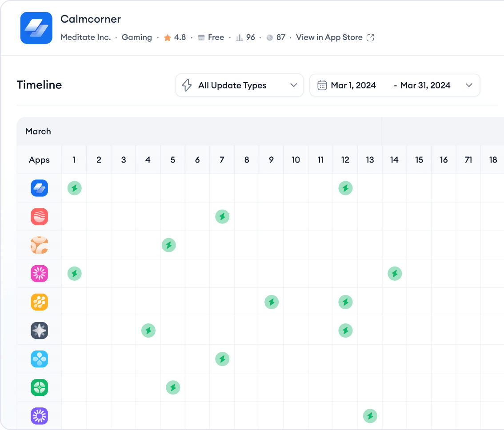The image size is (504, 430).
Task: Select the purple sunburst app icon
Action: (x=40, y=416)
